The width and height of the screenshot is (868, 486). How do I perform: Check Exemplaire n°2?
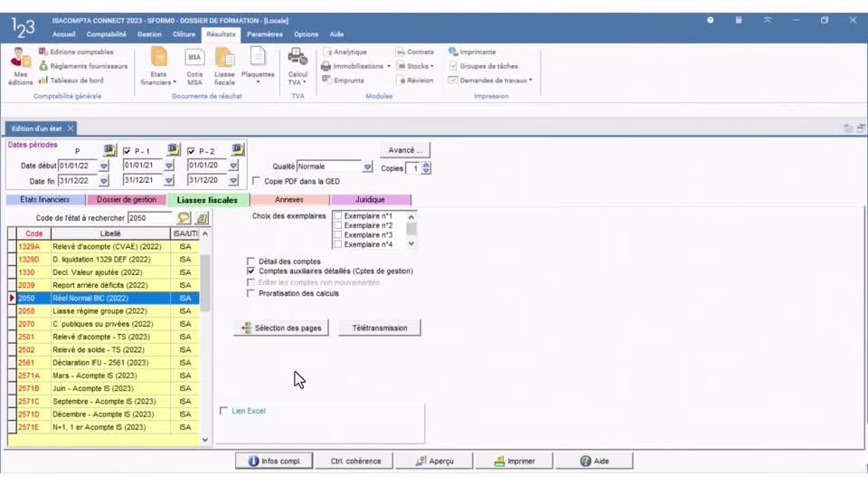(x=337, y=225)
